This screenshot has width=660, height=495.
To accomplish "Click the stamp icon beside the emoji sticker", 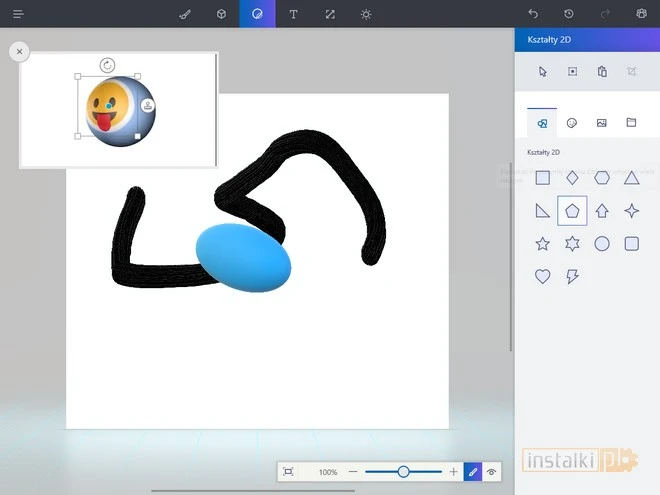I will tap(148, 106).
